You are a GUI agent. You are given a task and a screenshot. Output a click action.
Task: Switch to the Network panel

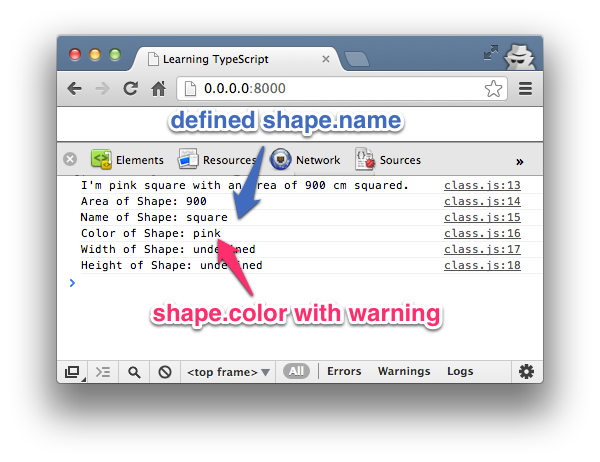pyautogui.click(x=306, y=159)
